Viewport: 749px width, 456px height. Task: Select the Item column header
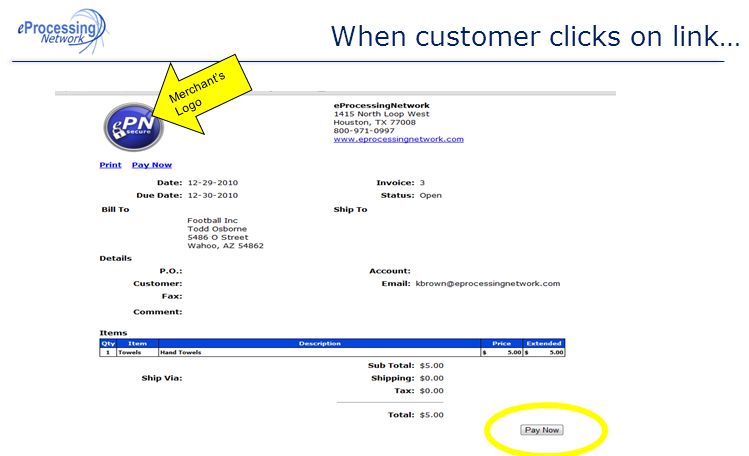tap(137, 343)
